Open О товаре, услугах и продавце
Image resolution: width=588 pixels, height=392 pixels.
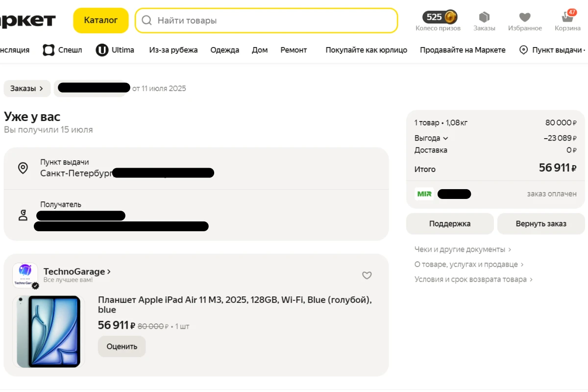[469, 265]
